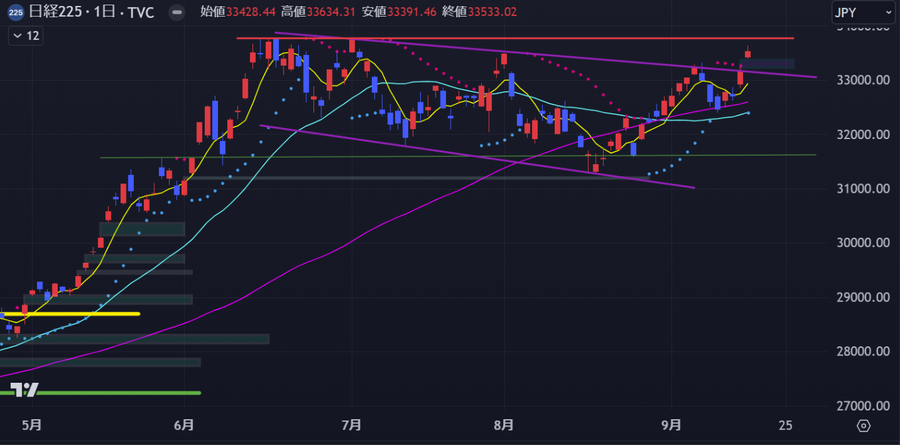Select the thin green horizontal line near 31600
This screenshot has width=900, height=445.
click(400, 156)
